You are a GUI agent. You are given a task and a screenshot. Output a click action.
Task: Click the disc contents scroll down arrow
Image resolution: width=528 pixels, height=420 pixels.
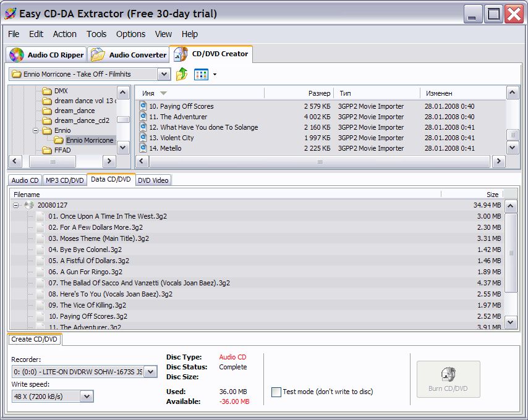click(x=511, y=322)
